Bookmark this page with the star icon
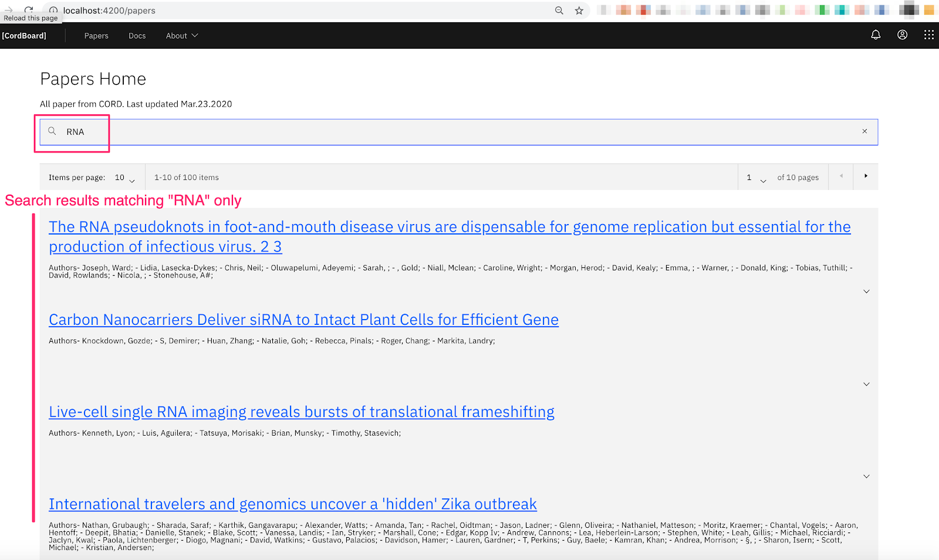 [579, 11]
